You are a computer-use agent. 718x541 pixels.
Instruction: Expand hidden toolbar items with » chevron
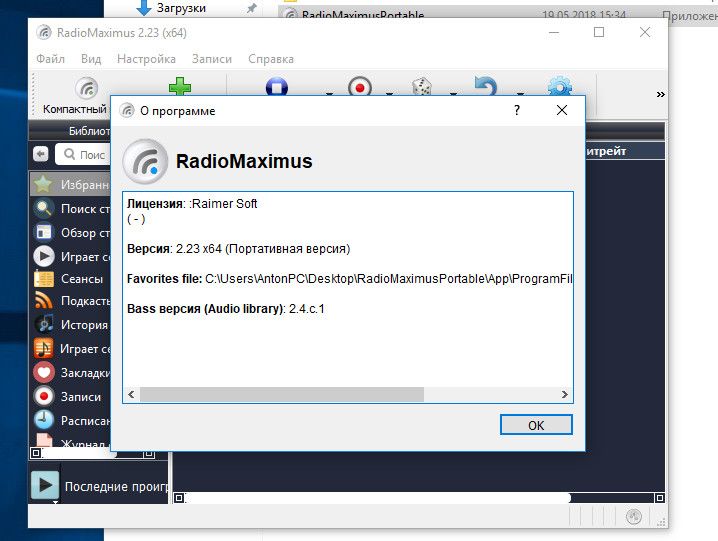pyautogui.click(x=660, y=94)
